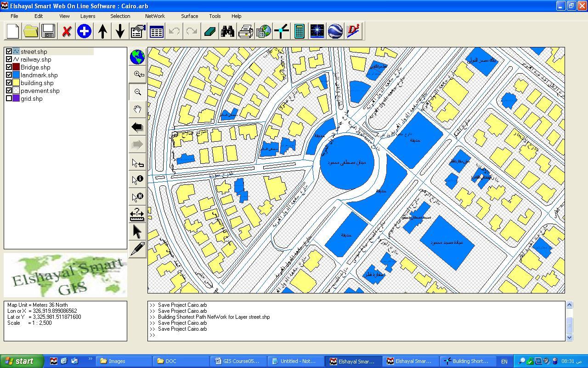Enable the grid.shp layer checkbox

tap(9, 98)
